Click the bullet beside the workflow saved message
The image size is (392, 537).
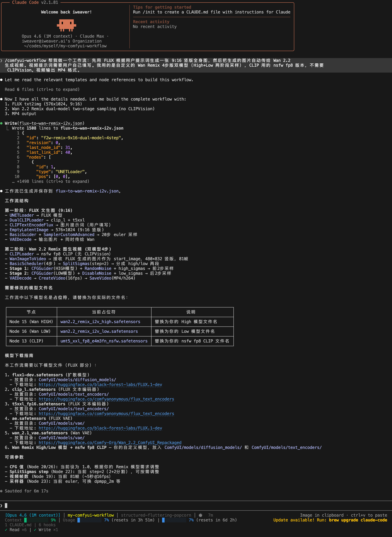point(2,191)
